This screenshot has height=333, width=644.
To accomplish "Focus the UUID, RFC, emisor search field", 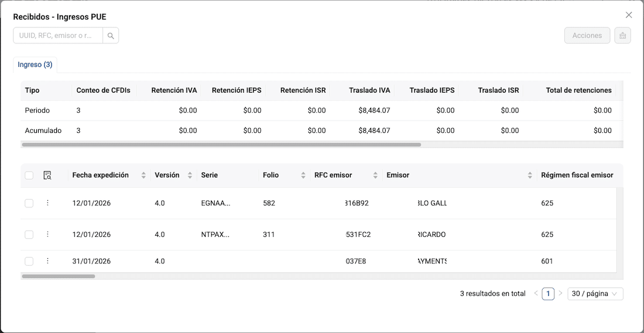I will [x=58, y=36].
